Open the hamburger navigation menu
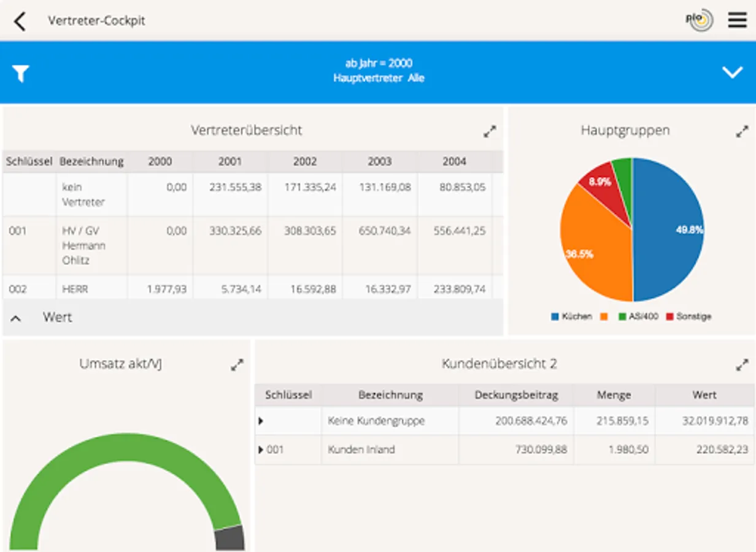 736,20
